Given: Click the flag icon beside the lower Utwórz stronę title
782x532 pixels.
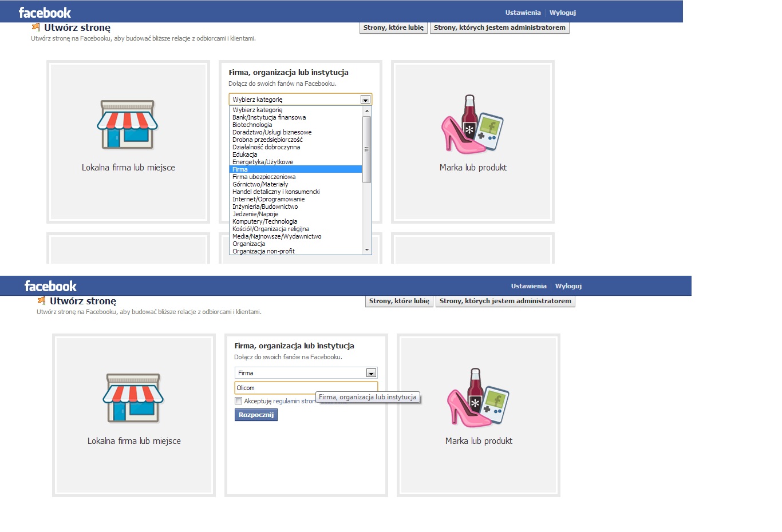Looking at the screenshot, I should tap(42, 301).
